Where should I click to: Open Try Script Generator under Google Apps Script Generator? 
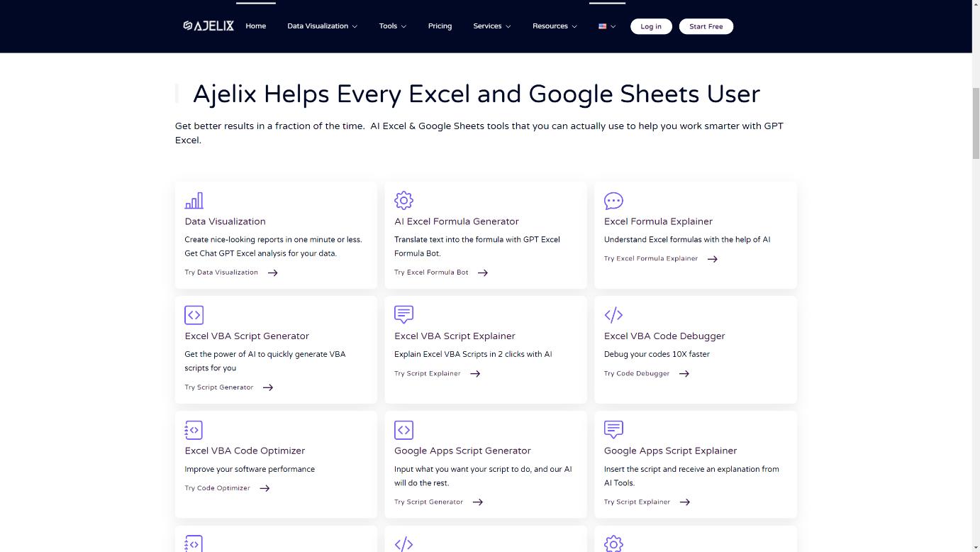(428, 502)
